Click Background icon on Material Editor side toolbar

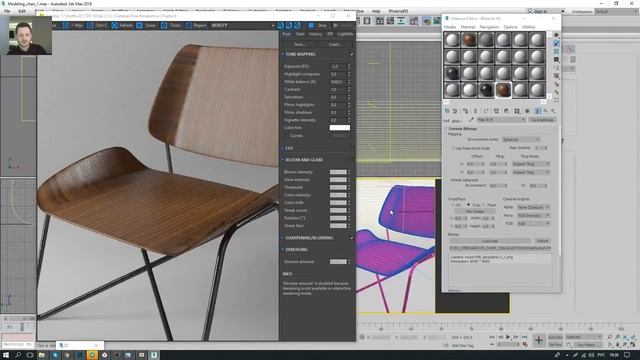coord(556,51)
